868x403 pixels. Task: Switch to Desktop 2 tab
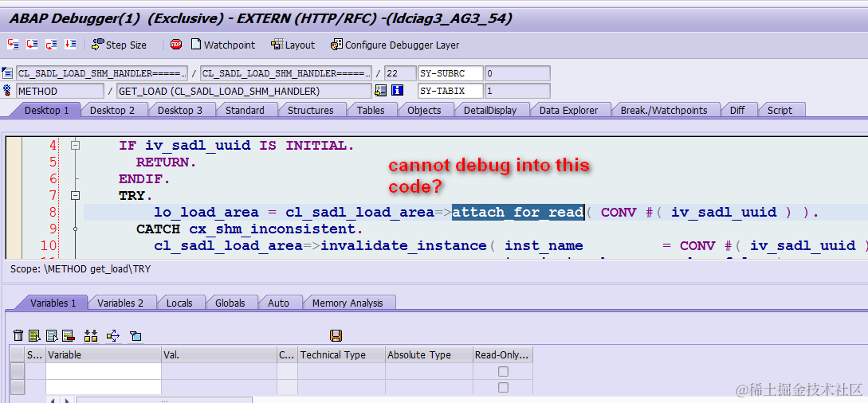click(x=112, y=110)
